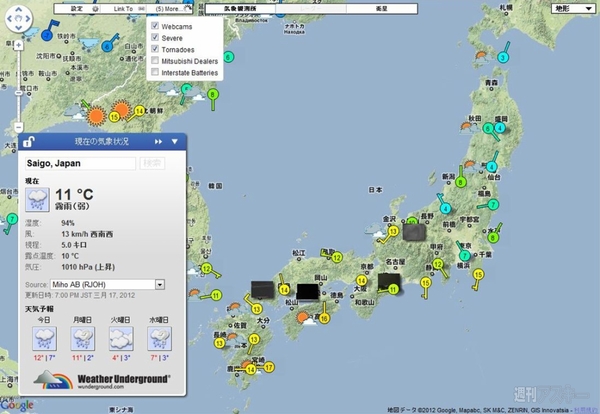Open green marker 8 on North Korean coast
Image resolution: width=600 pixels, height=414 pixels.
(x=213, y=95)
